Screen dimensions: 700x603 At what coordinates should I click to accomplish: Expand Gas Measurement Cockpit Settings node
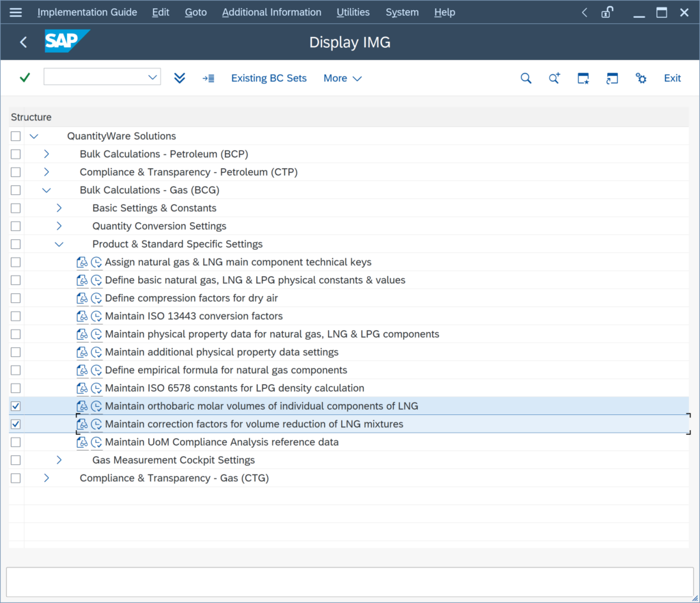tap(59, 459)
